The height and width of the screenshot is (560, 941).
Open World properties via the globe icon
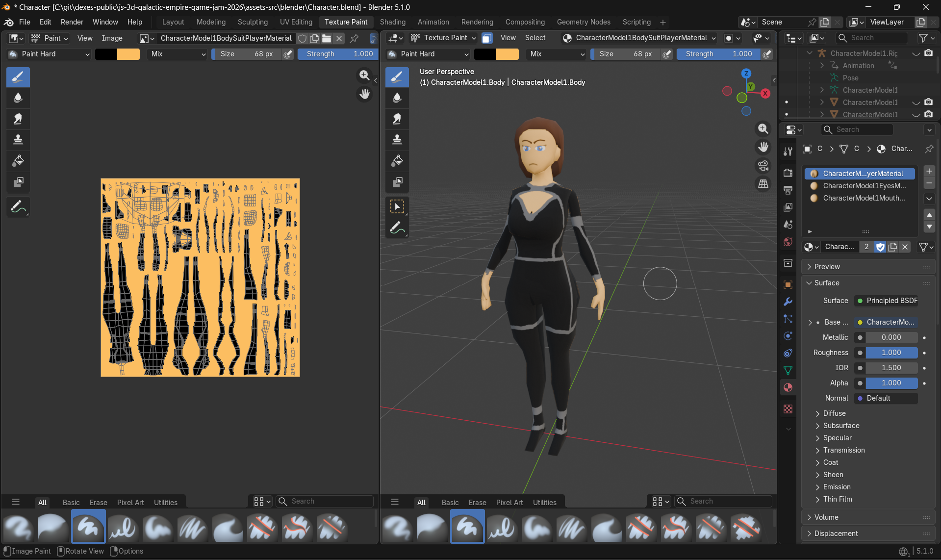click(x=788, y=242)
